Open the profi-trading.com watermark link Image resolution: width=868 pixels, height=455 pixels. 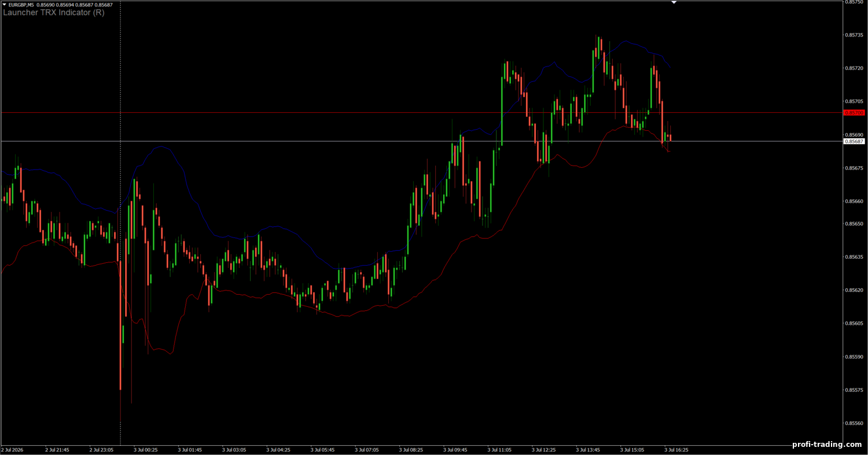pyautogui.click(x=827, y=445)
